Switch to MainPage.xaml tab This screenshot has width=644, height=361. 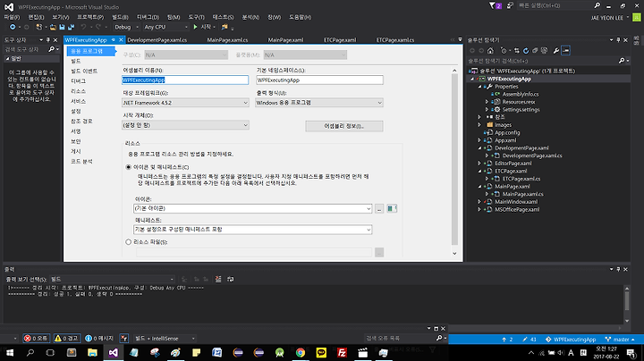pos(285,40)
